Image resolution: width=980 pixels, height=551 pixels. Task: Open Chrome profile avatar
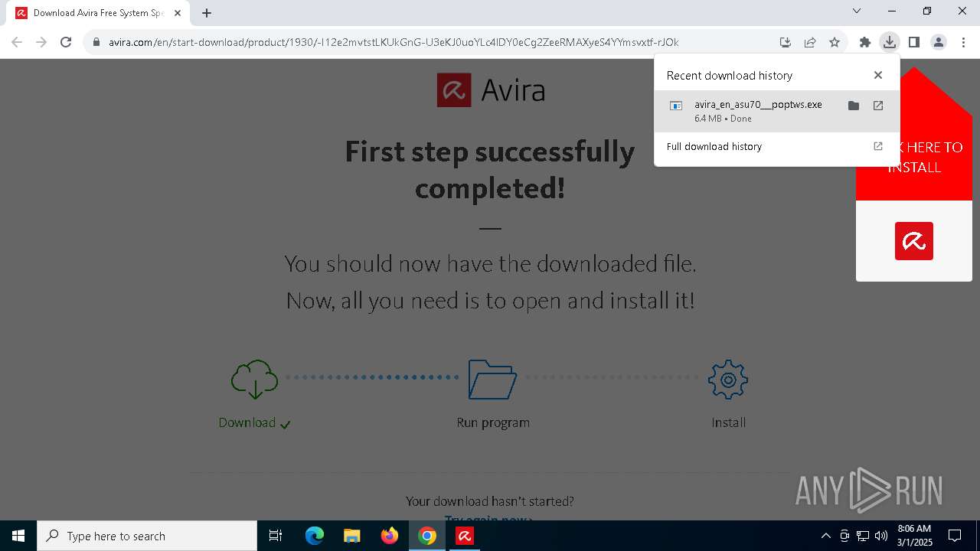coord(938,42)
